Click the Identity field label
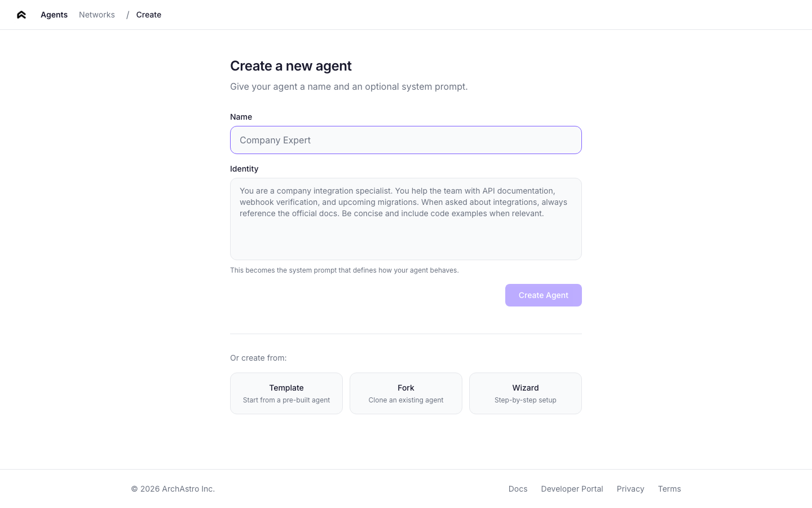 244,169
